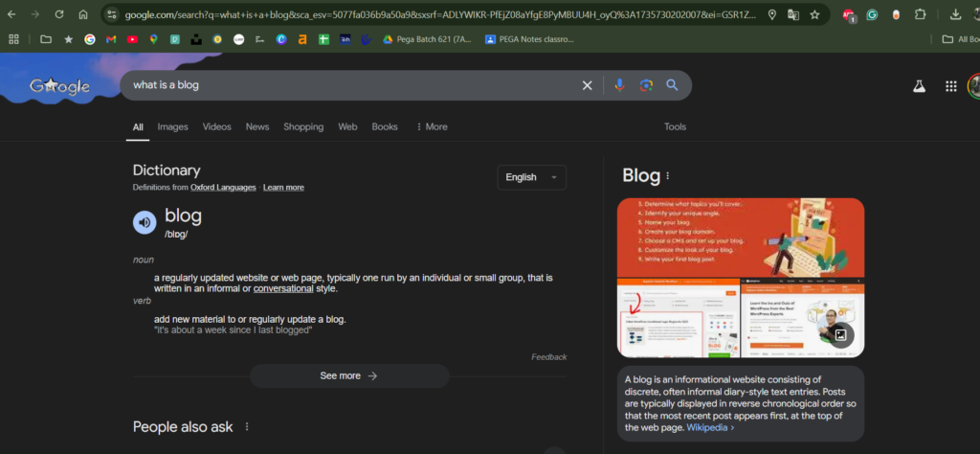Click the magnifier search button
980x454 pixels.
672,85
